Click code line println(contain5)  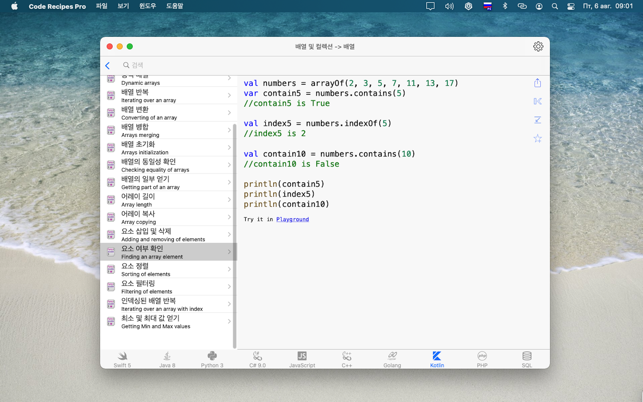[284, 184]
